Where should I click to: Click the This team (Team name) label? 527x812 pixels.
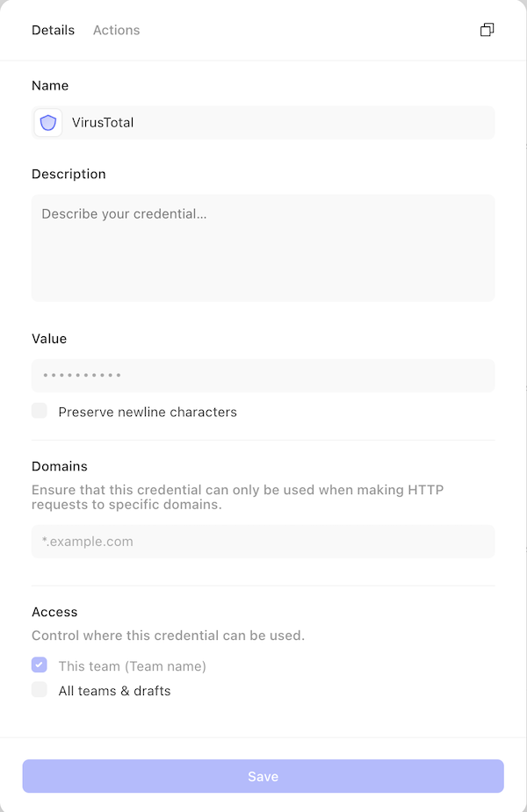(132, 666)
